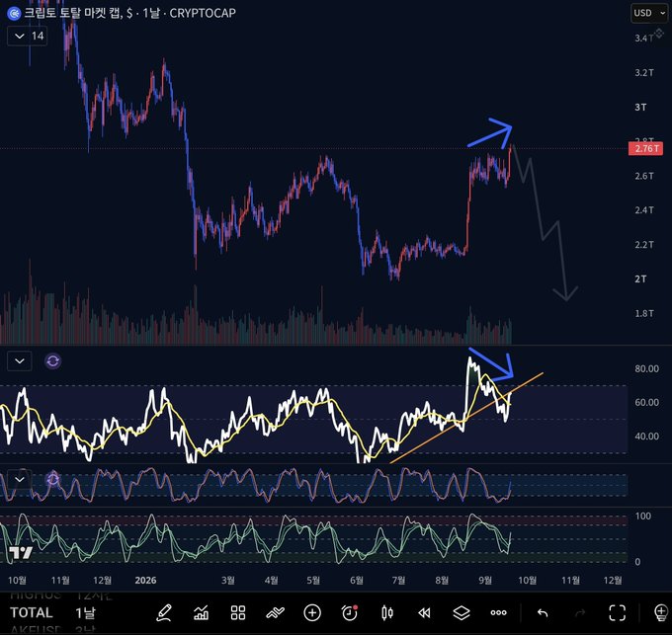Screen dimensions: 672x635
Task: Open the four-square layout grid icon
Action: point(238,613)
